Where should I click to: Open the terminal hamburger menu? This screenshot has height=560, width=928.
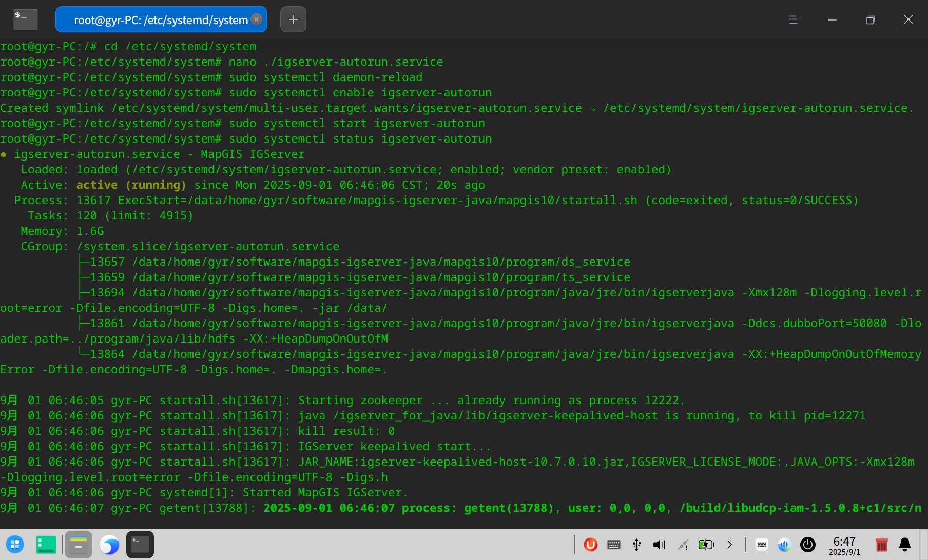pyautogui.click(x=793, y=19)
